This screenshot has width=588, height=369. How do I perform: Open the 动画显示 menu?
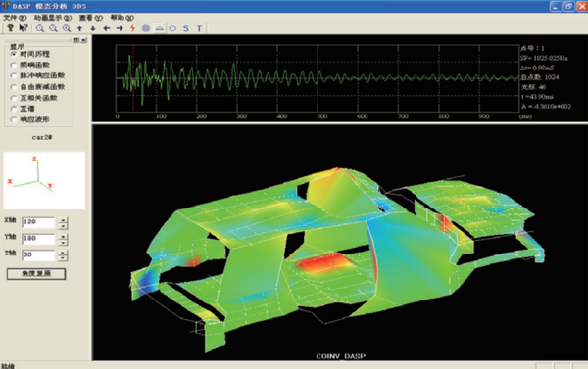(x=53, y=18)
